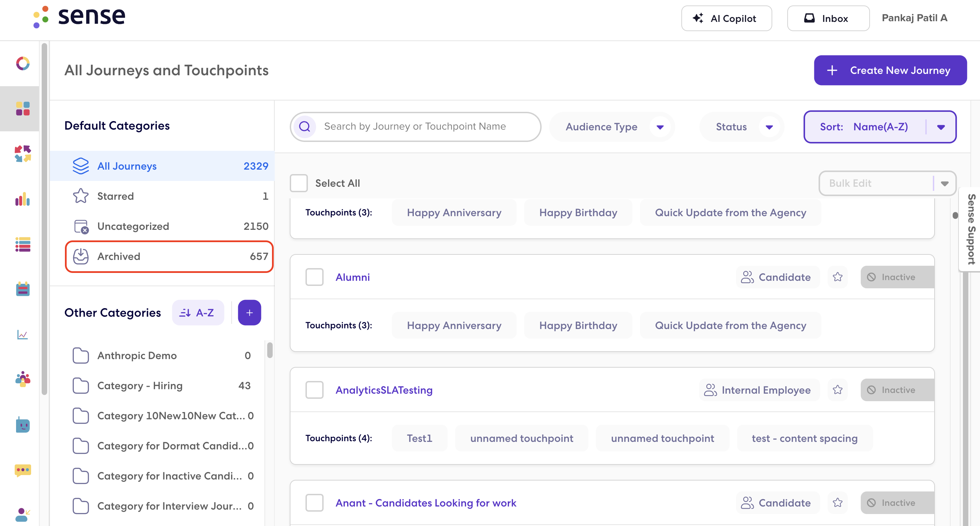
Task: Open Pankaj Patil A user menu
Action: pyautogui.click(x=915, y=18)
